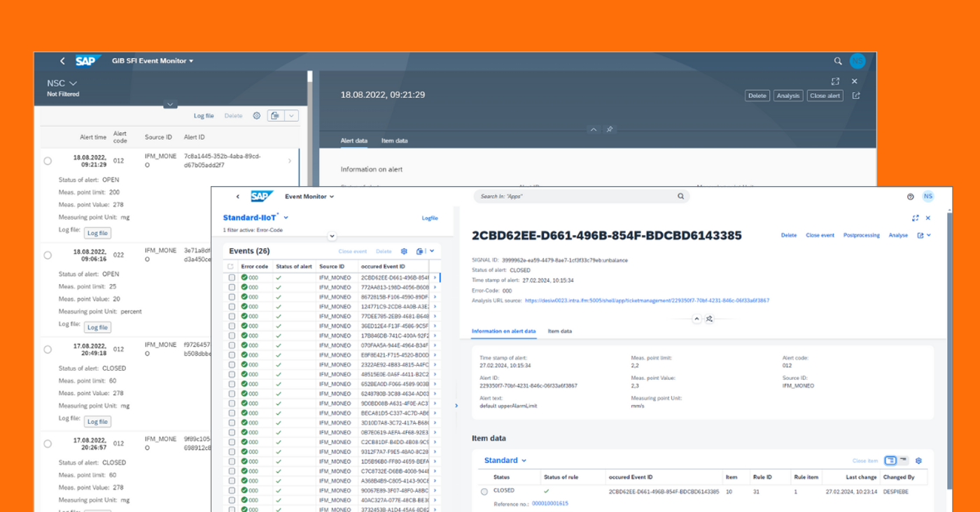Click the Close event button

(819, 235)
